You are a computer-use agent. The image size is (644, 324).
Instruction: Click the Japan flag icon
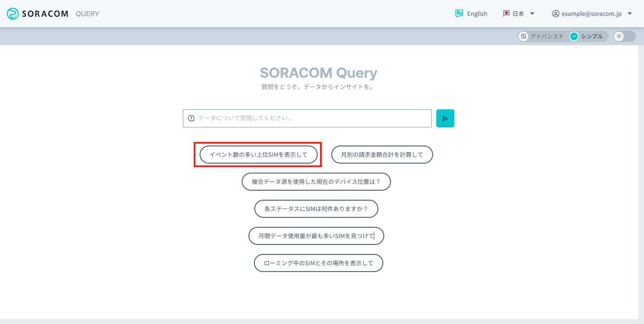coord(506,14)
